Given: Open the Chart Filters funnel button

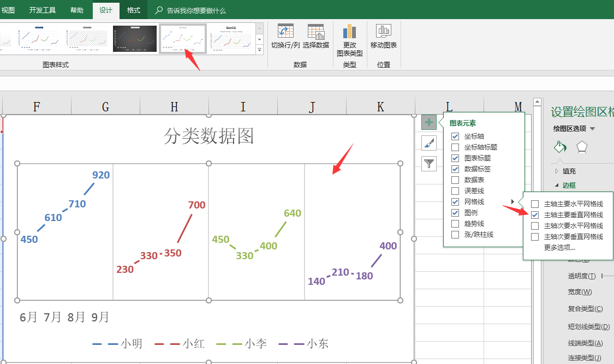Looking at the screenshot, I should tap(429, 163).
